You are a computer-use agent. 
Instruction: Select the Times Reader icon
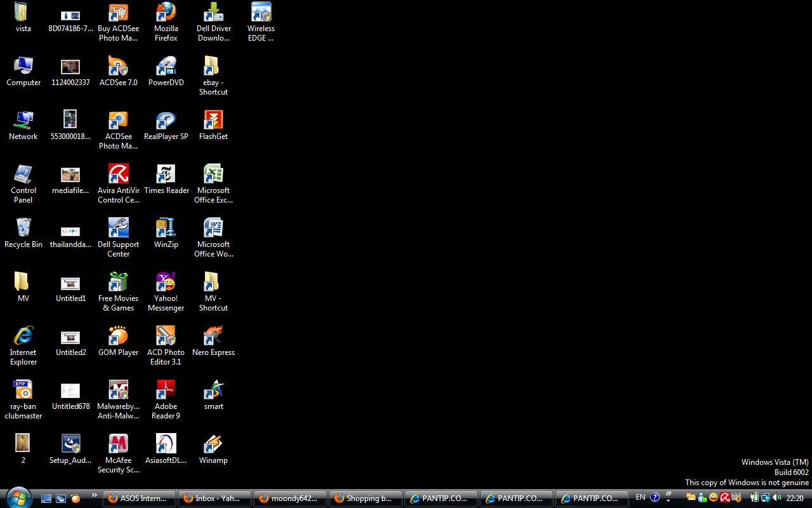point(166,179)
